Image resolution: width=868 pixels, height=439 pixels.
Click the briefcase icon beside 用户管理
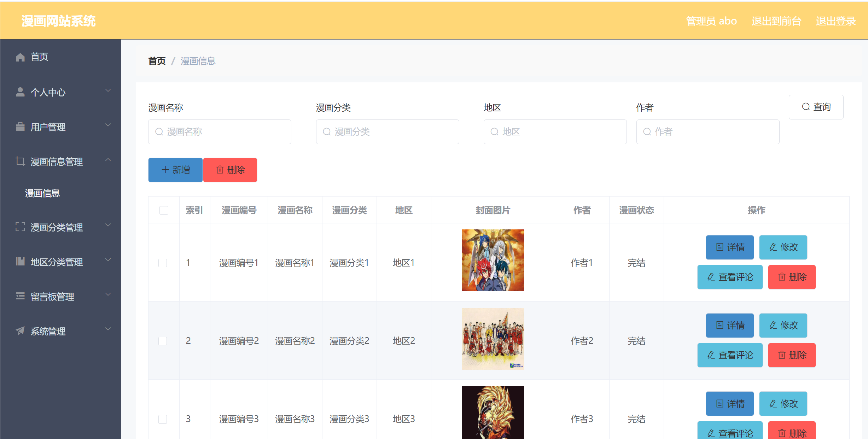[x=20, y=127]
